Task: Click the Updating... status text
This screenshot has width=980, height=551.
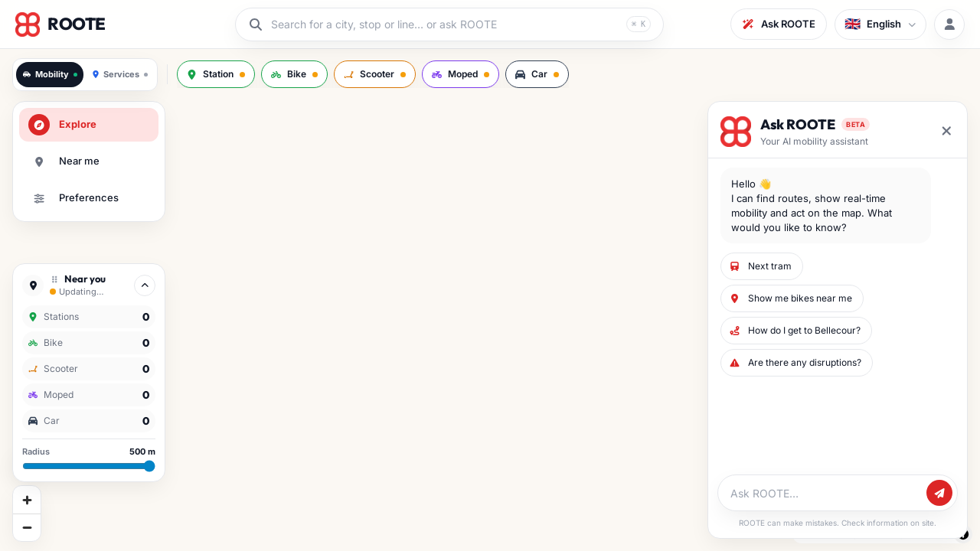Action: 81,292
